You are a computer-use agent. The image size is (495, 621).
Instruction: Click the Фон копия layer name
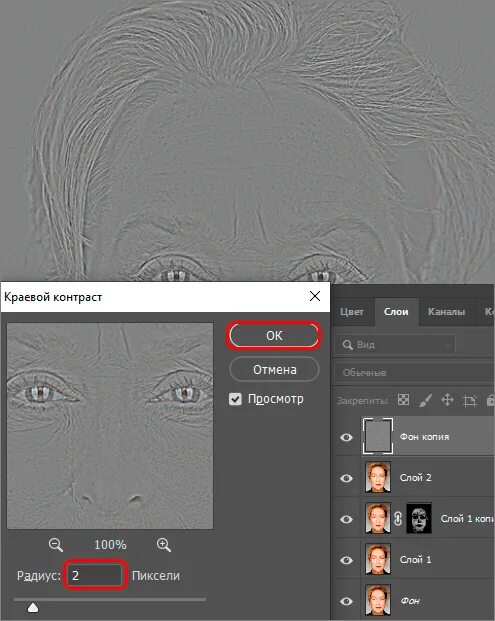425,436
